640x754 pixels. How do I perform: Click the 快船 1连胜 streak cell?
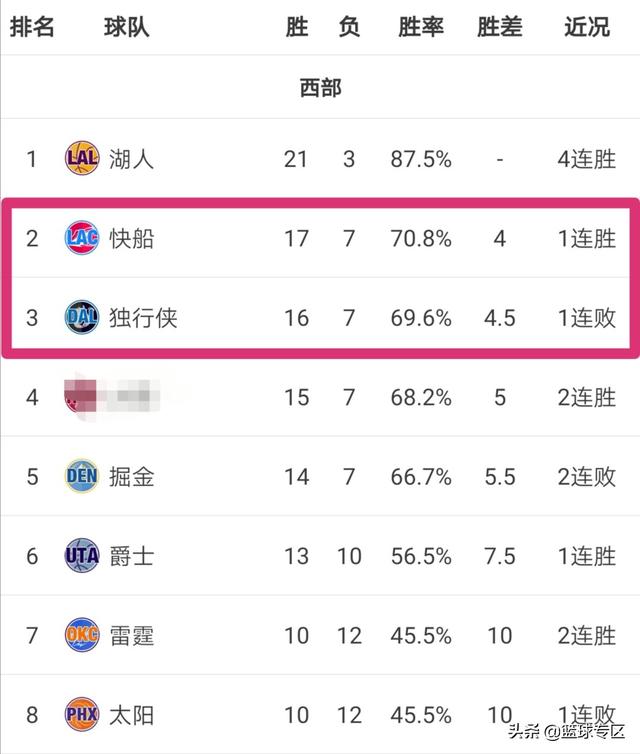[587, 239]
